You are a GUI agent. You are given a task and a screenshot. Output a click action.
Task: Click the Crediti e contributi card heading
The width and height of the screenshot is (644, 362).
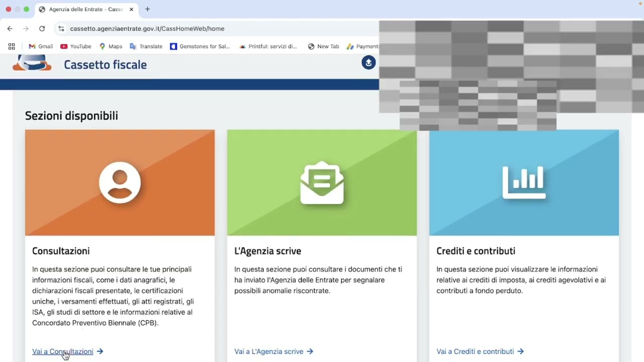[476, 251]
